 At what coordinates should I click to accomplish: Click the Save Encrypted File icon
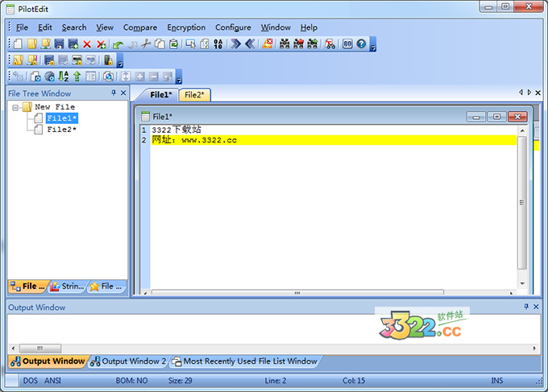[49, 60]
